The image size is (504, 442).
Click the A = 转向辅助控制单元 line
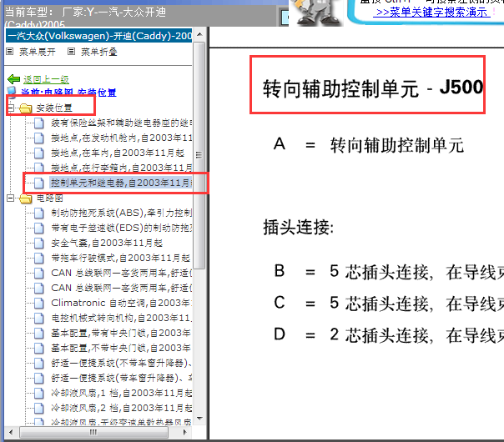(369, 144)
